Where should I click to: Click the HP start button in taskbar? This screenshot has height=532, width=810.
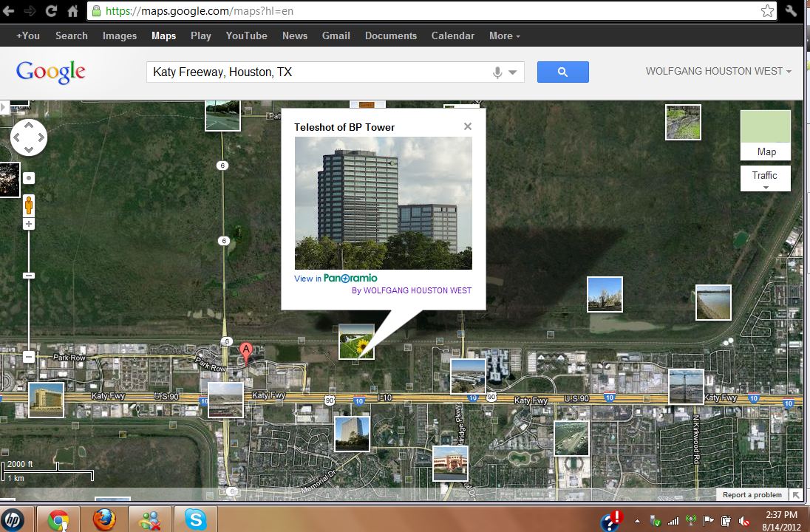[13, 519]
